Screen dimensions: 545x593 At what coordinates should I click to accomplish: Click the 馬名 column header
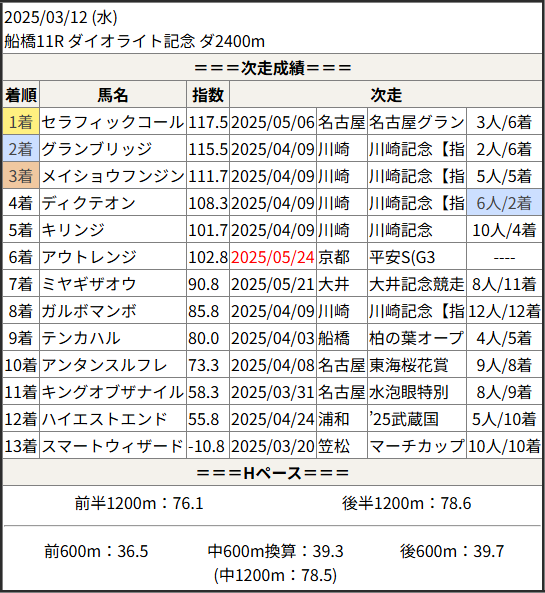pyautogui.click(x=113, y=95)
